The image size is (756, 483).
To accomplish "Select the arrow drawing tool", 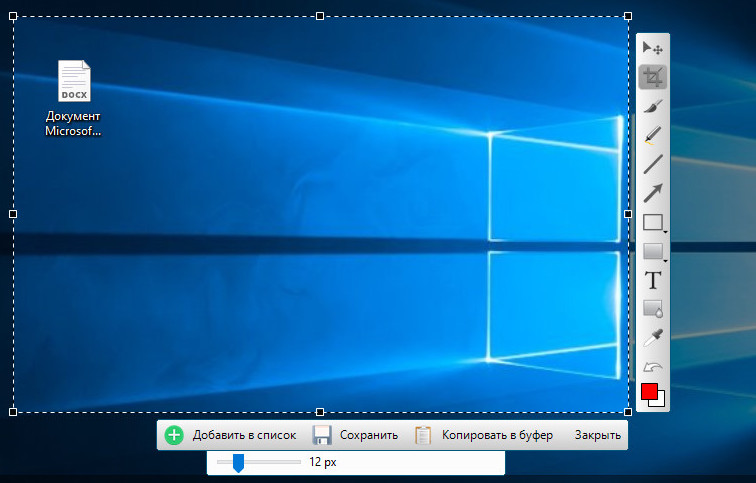I will [x=653, y=193].
